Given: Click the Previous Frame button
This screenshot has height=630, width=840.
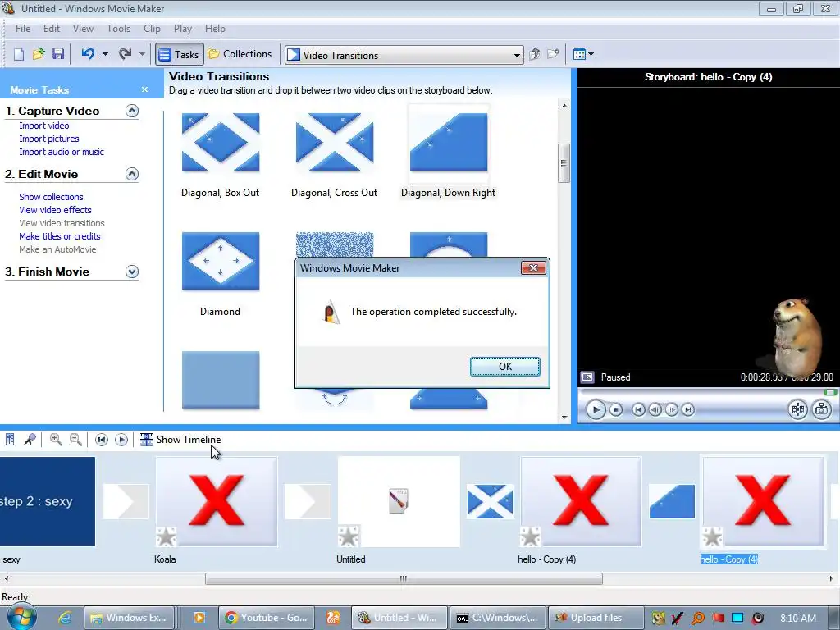Looking at the screenshot, I should coord(655,410).
